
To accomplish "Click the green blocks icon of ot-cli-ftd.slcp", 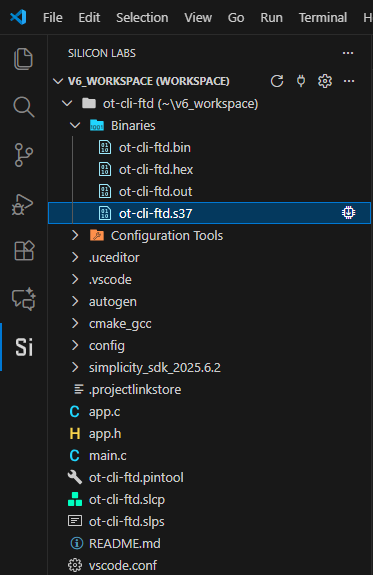I will point(75,499).
